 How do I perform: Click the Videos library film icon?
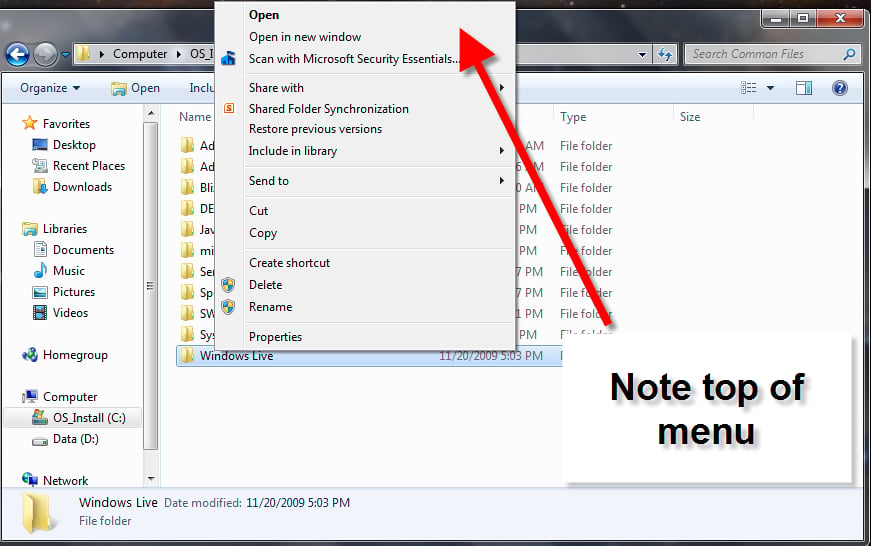pos(40,313)
